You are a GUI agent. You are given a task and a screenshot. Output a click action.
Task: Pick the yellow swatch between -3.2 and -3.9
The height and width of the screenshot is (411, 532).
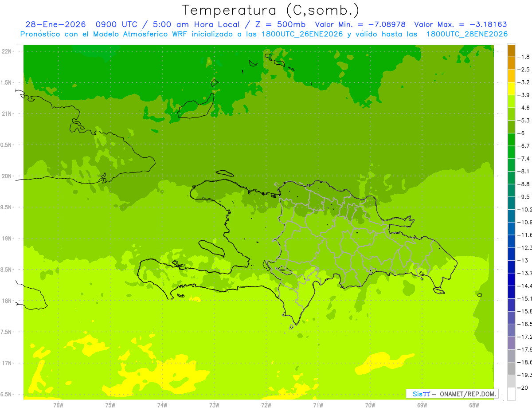(x=511, y=89)
